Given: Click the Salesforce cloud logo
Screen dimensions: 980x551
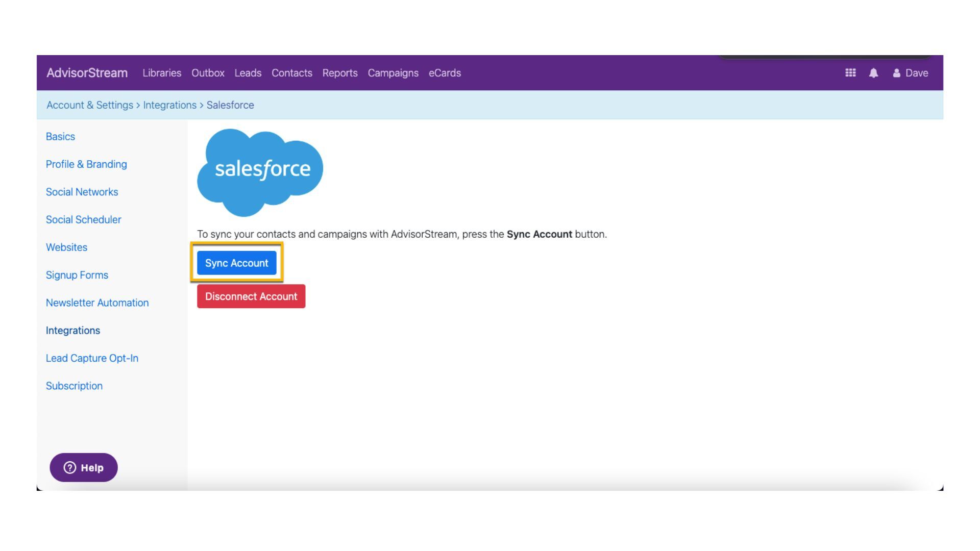Looking at the screenshot, I should click(260, 171).
